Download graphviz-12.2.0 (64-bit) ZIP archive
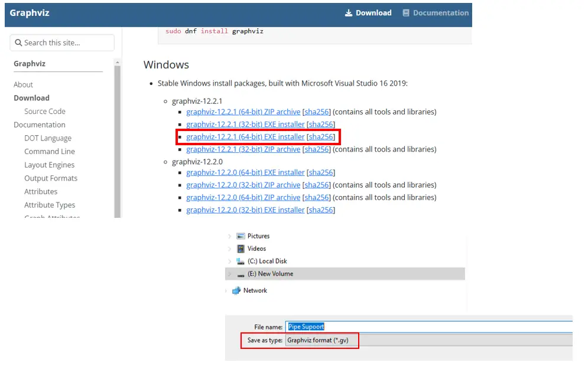This screenshot has height=366, width=588. coord(243,197)
